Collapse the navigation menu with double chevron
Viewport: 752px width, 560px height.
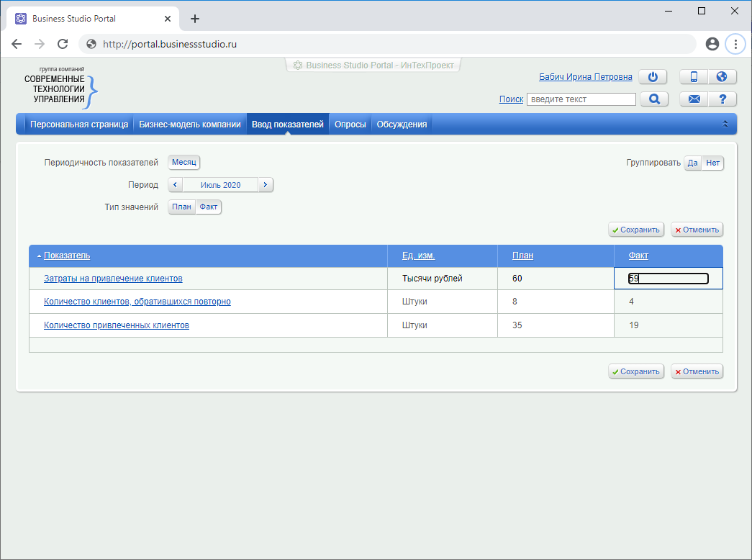pos(725,124)
